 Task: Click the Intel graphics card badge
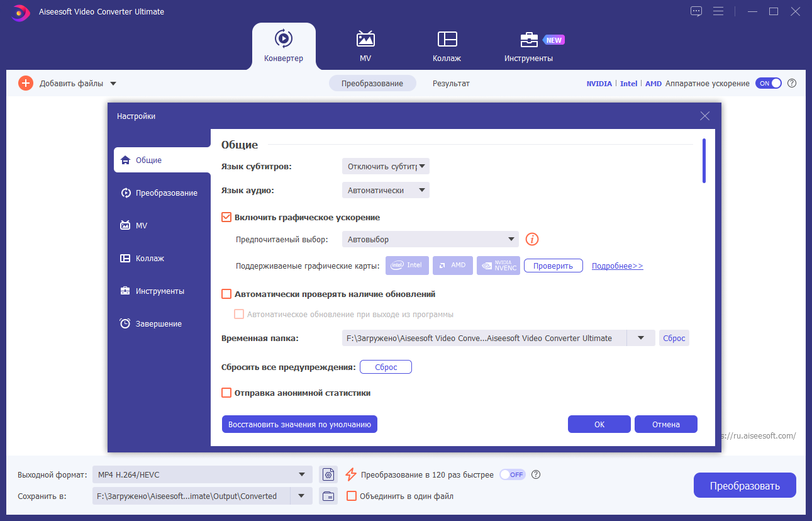point(408,266)
